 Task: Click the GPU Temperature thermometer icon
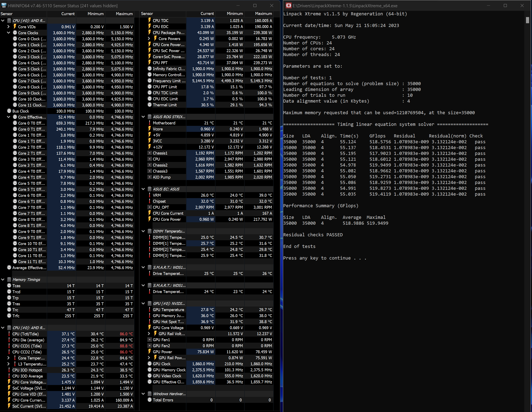pos(150,310)
